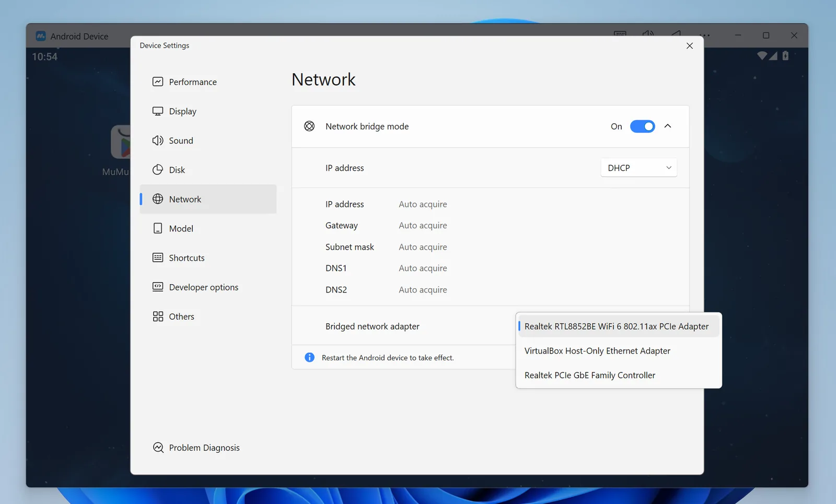Screen dimensions: 836x504
Task: Open the MuMu app icon on Android home screen
Action: [121, 142]
